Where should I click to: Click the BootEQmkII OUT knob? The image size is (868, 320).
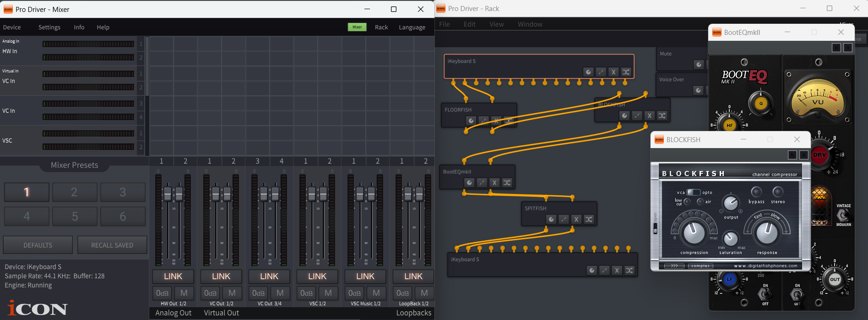click(x=835, y=279)
